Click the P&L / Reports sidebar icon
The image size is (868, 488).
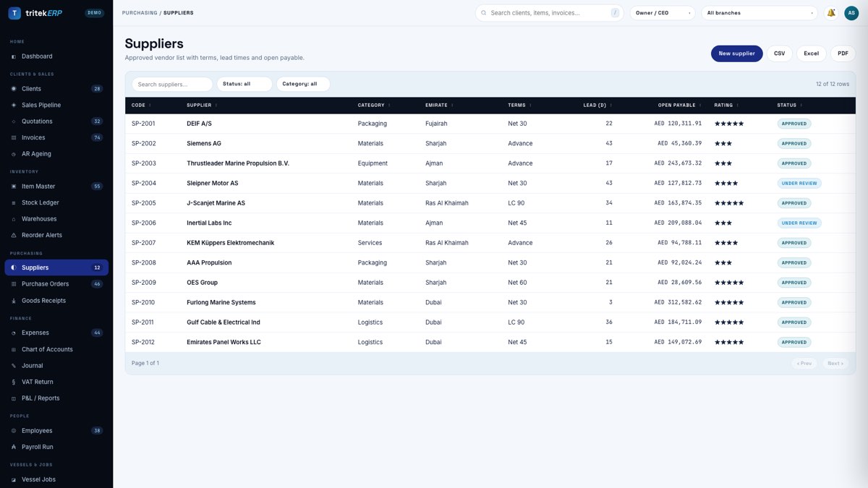[x=14, y=398]
